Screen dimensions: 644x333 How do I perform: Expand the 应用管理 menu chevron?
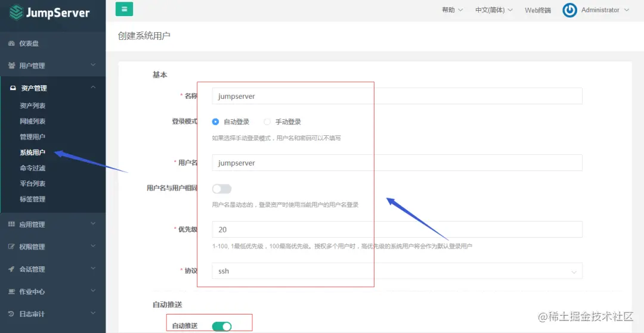(x=93, y=223)
